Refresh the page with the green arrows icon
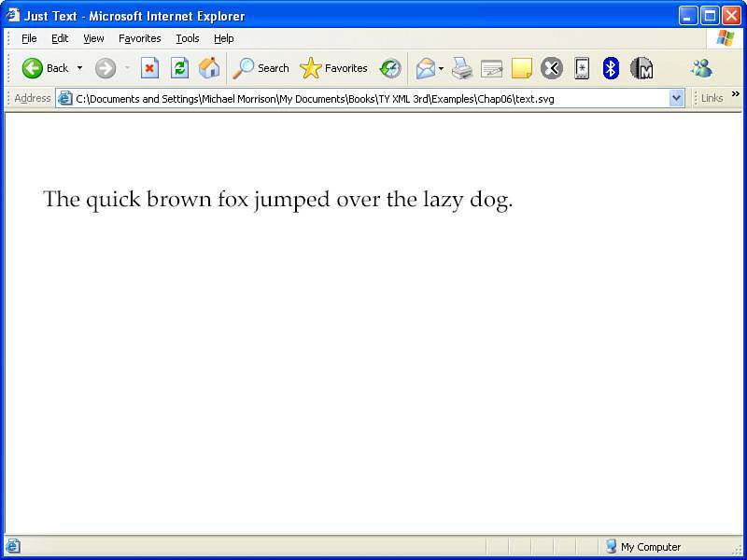The width and height of the screenshot is (747, 560). point(179,68)
